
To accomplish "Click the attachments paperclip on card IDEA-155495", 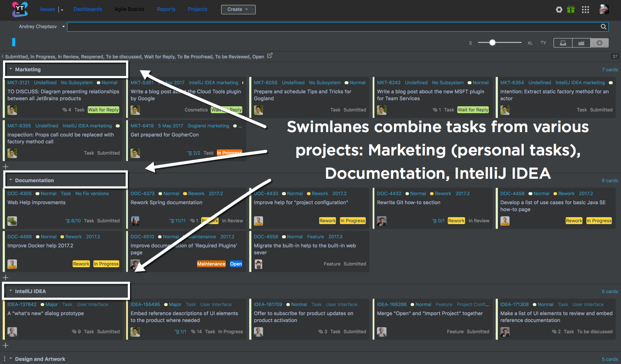I will pyautogui.click(x=193, y=332).
